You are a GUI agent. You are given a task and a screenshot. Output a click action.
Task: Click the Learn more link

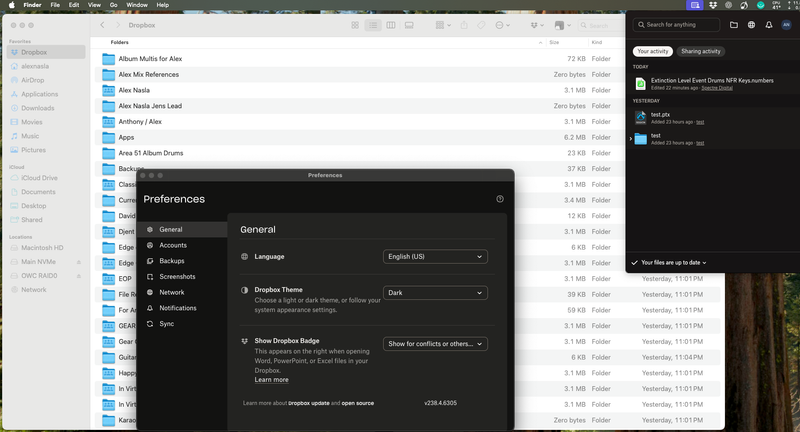click(x=271, y=380)
